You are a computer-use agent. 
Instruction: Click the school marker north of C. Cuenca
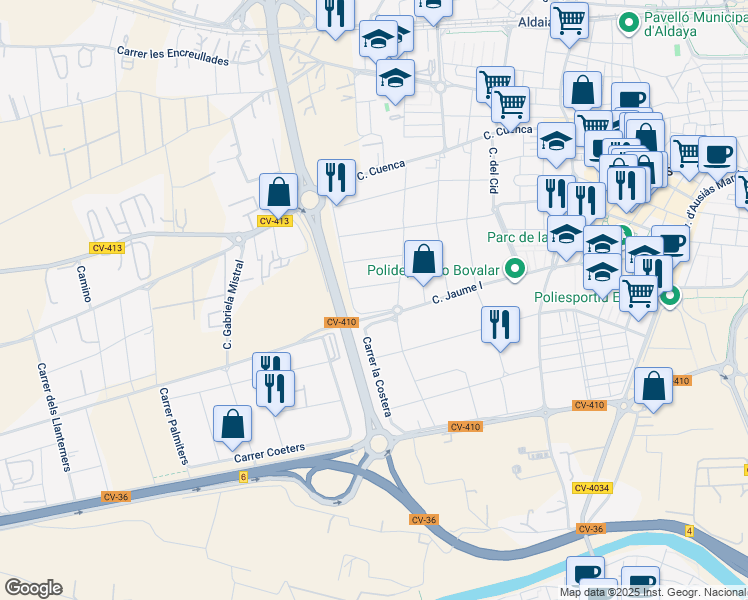point(396,77)
